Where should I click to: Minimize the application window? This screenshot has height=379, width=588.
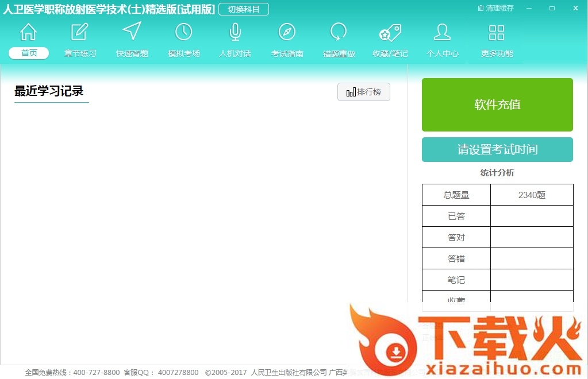[529, 8]
